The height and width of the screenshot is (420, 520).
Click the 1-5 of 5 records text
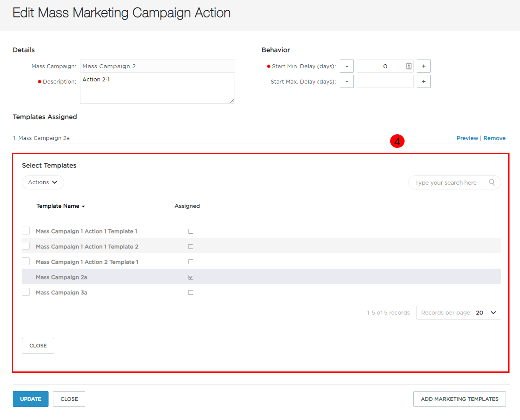tap(388, 312)
